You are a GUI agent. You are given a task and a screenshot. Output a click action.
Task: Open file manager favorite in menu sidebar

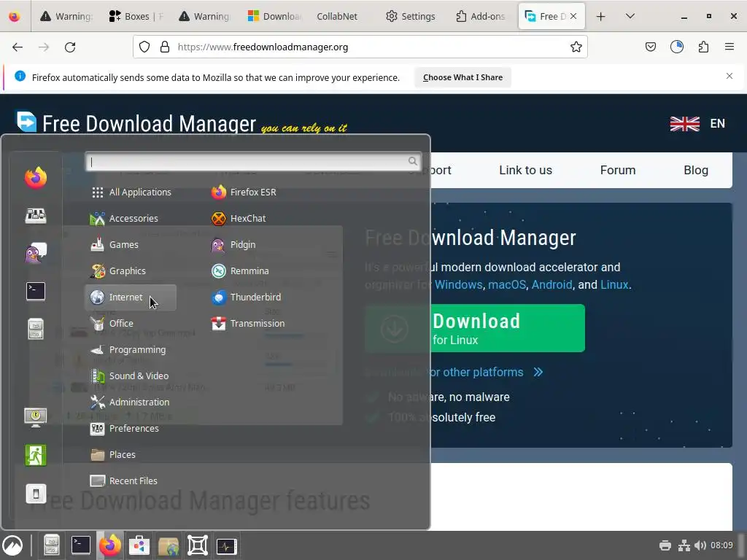[x=36, y=329]
